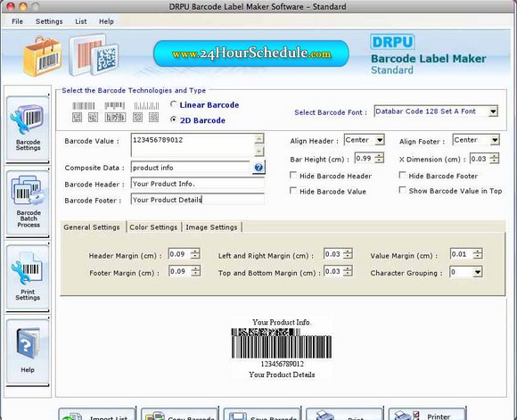Viewport: 517px width, 420px height.
Task: Increase Value Margin using up arrow
Action: [x=477, y=251]
